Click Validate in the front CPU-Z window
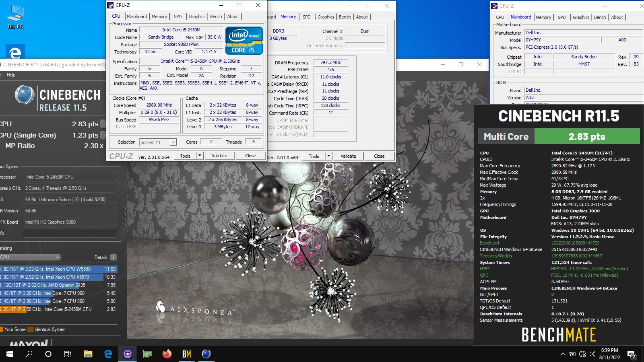This screenshot has height=362, width=644. (x=219, y=156)
